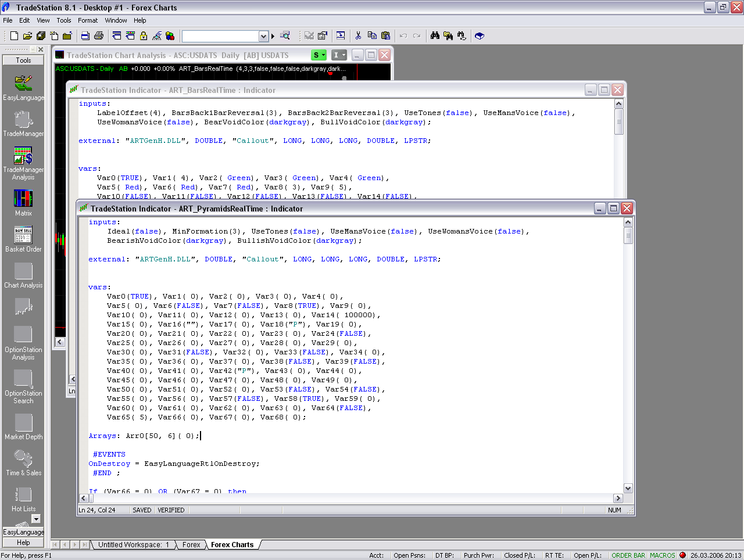Click the open folder toolbar icon
The height and width of the screenshot is (560, 744).
click(27, 36)
